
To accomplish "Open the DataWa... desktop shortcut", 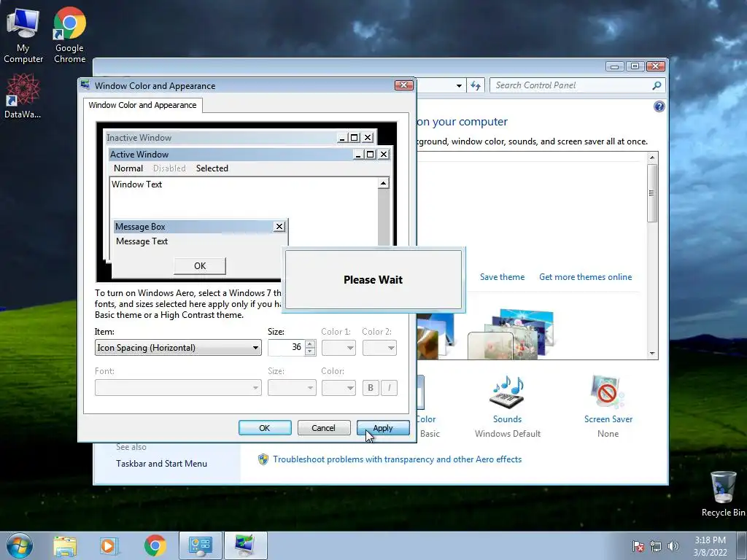I will 23,96.
